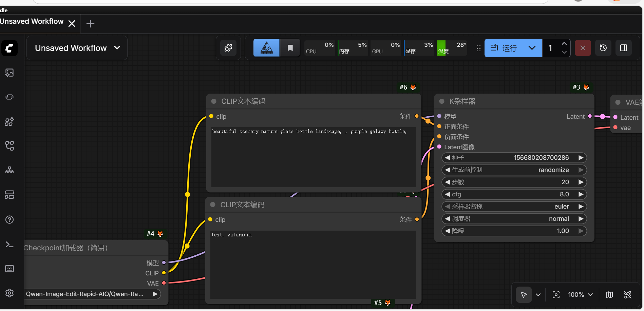This screenshot has height=311, width=644.
Task: Click the history clock icon
Action: coord(603,48)
